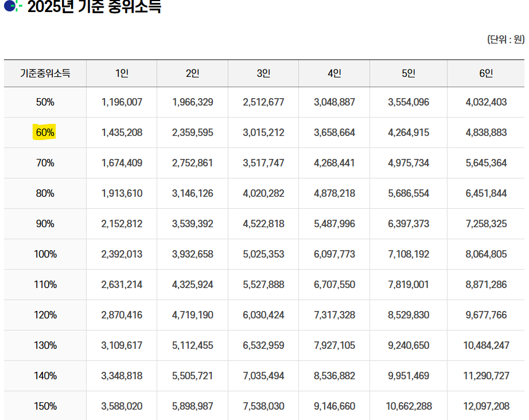Click the value 10,662,288

pyautogui.click(x=409, y=406)
